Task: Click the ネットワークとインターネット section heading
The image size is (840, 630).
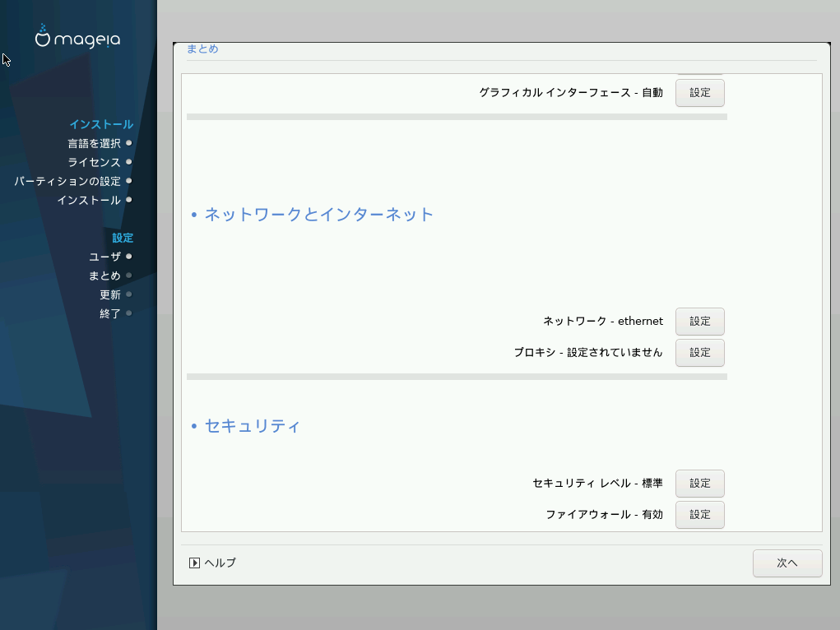Action: click(x=318, y=215)
